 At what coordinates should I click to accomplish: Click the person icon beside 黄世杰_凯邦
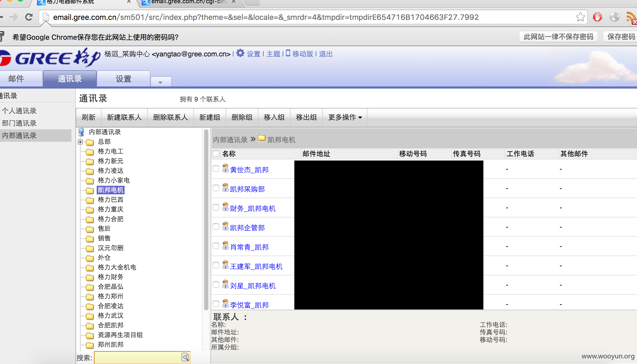coord(225,168)
